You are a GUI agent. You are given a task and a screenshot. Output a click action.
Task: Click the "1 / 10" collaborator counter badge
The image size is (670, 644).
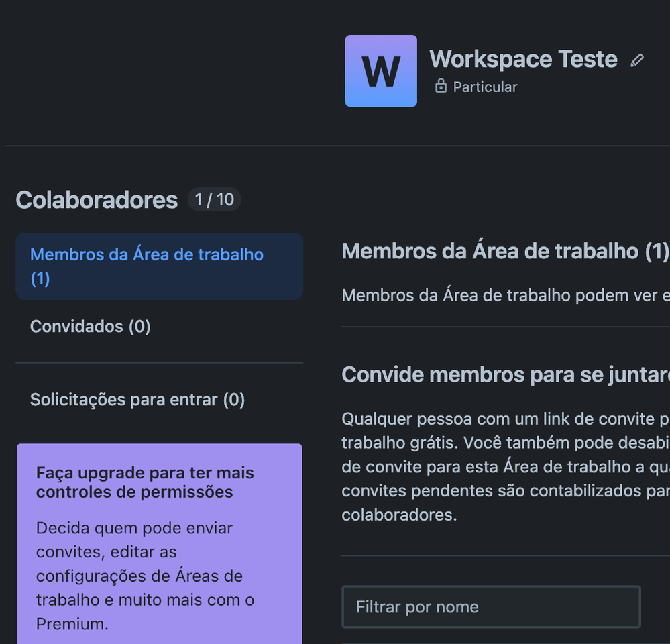click(214, 199)
